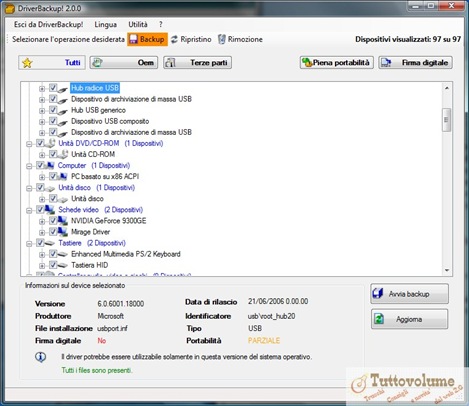This screenshot has width=469, height=406.
Task: Click the Tutti filter button
Action: 52,63
